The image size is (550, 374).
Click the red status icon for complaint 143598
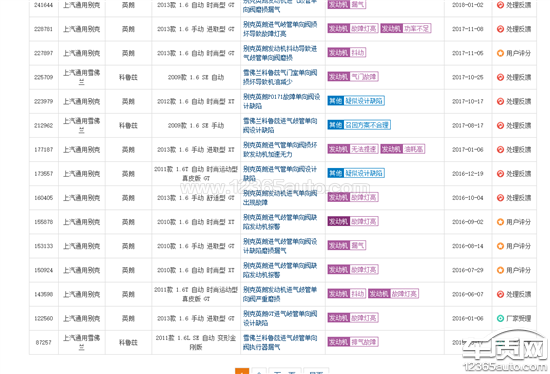(x=501, y=294)
